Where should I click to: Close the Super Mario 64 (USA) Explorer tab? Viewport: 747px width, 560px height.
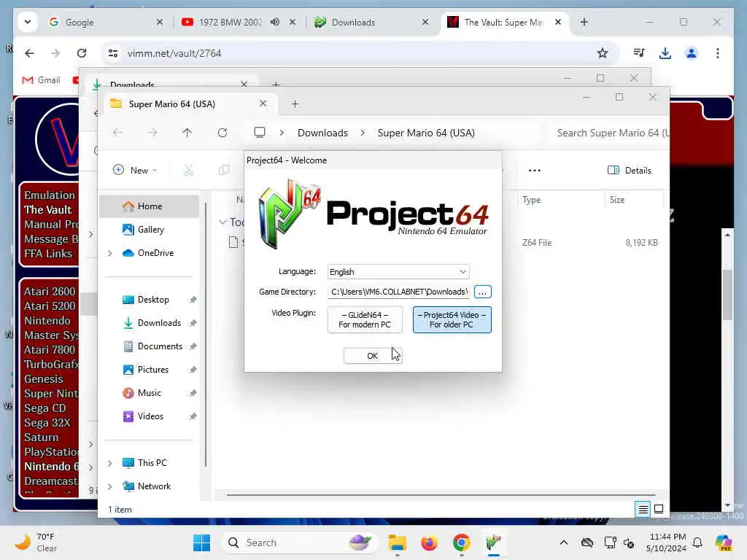click(x=263, y=104)
